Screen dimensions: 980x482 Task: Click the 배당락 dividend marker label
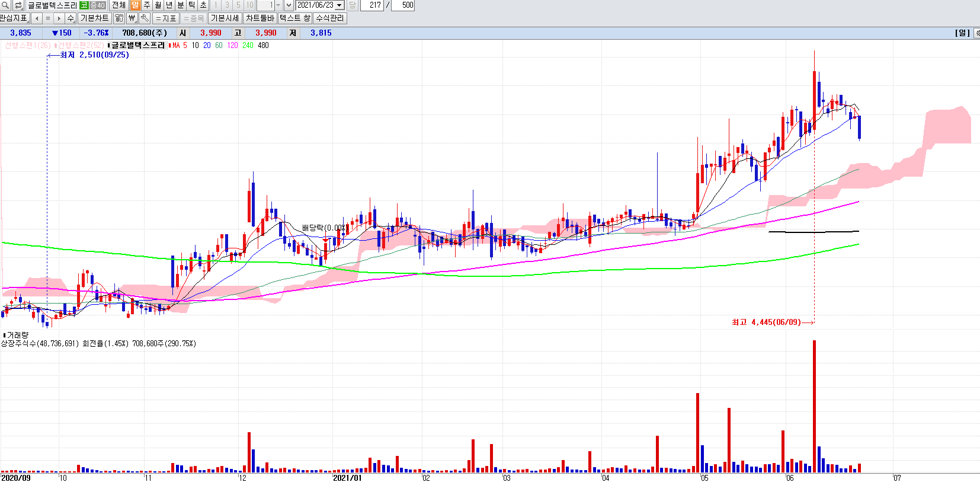324,228
